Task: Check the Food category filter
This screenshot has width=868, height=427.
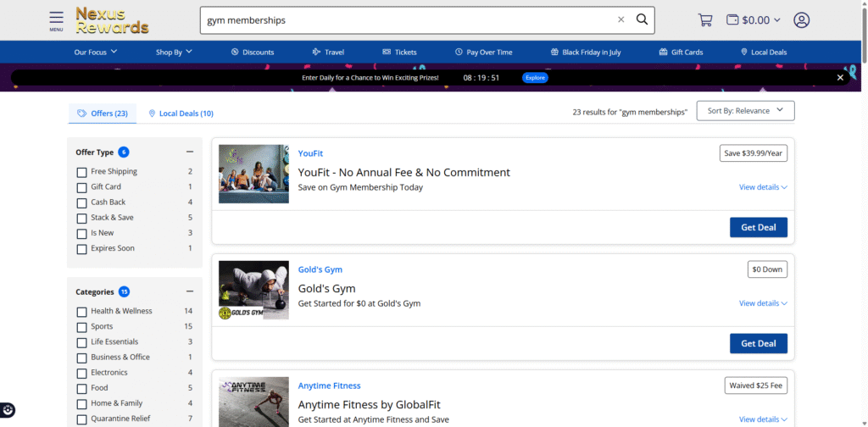Action: coord(81,389)
